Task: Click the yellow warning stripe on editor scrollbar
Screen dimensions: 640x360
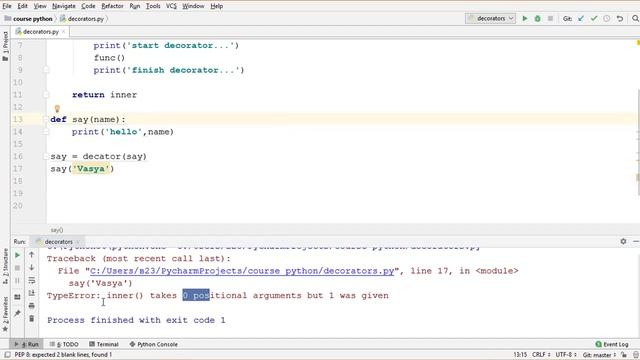Action: pyautogui.click(x=638, y=42)
